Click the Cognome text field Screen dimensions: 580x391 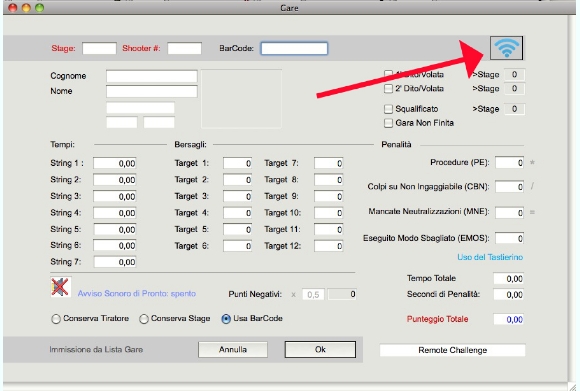click(152, 76)
